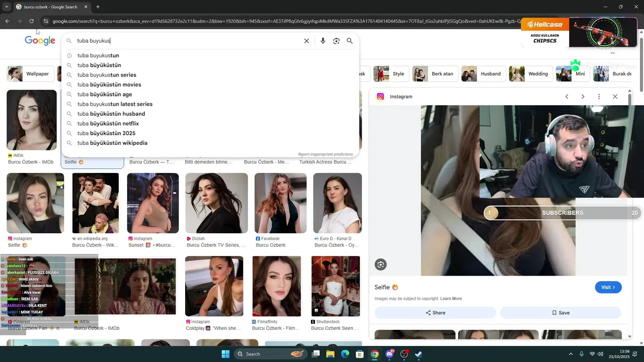Click the Task View icon on taskbar

coord(315,354)
